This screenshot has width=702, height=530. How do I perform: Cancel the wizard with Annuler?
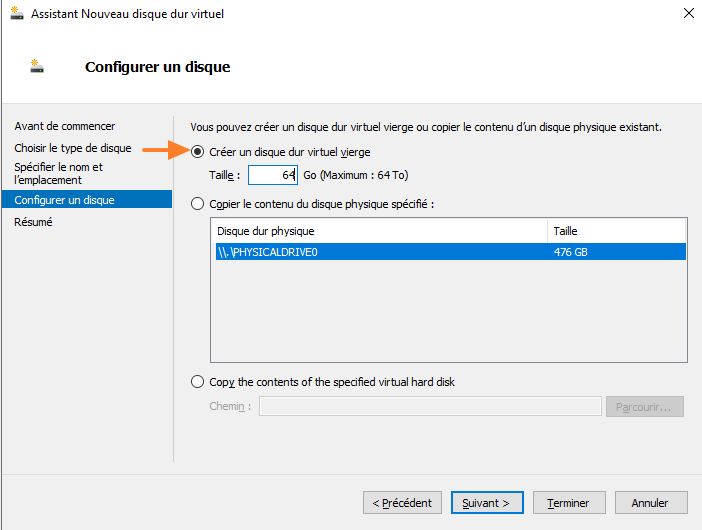[650, 503]
